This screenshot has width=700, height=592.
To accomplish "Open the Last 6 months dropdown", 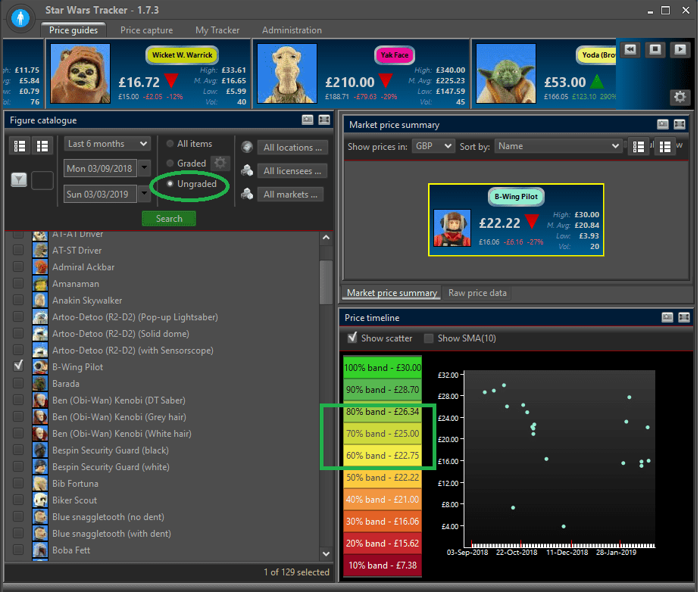I will [x=107, y=144].
